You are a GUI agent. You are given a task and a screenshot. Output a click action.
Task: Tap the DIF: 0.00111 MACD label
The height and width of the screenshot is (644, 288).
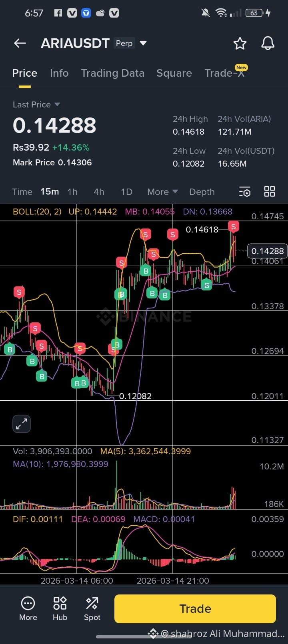point(38,519)
